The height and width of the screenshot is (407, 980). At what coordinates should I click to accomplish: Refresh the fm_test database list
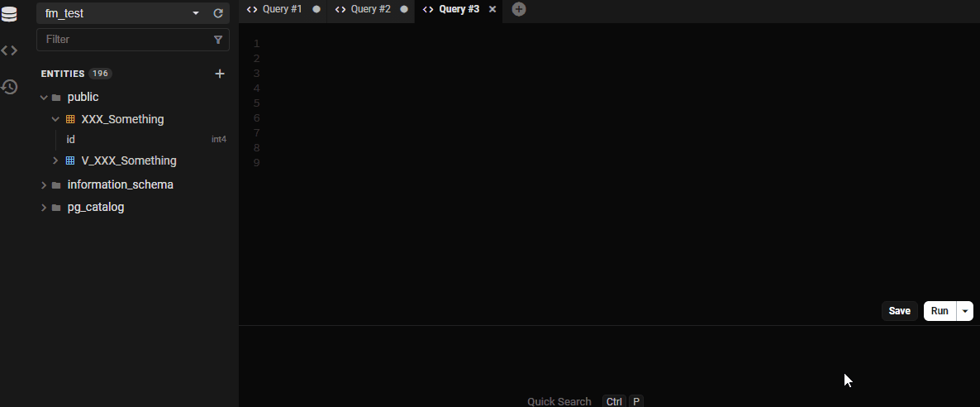tap(218, 13)
